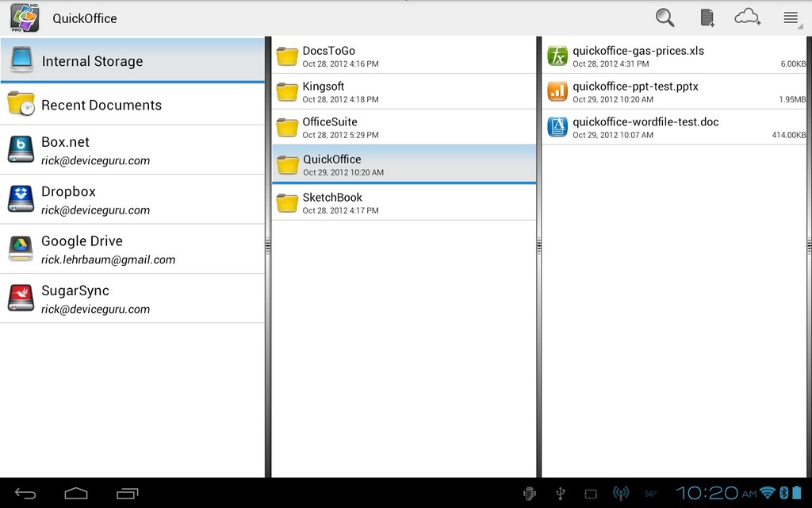
Task: Click rick.lehrbaum@gmail.com under Google Drive
Action: click(108, 260)
